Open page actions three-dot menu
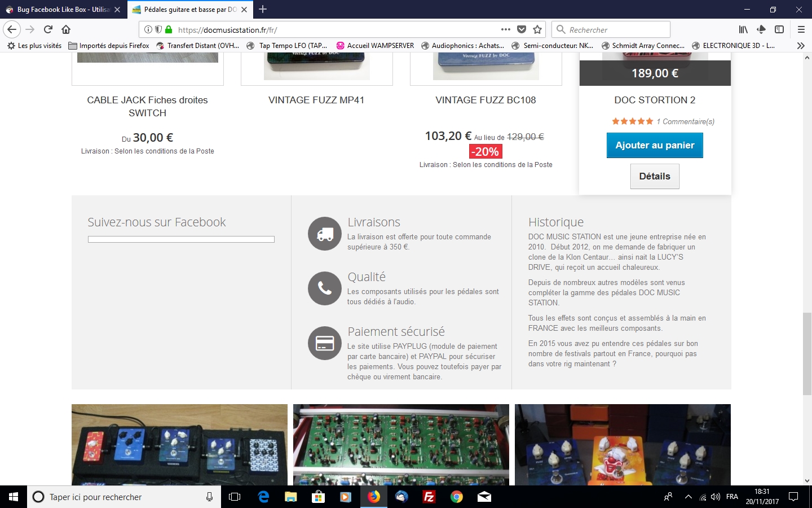Image resolution: width=812 pixels, height=508 pixels. pos(506,29)
